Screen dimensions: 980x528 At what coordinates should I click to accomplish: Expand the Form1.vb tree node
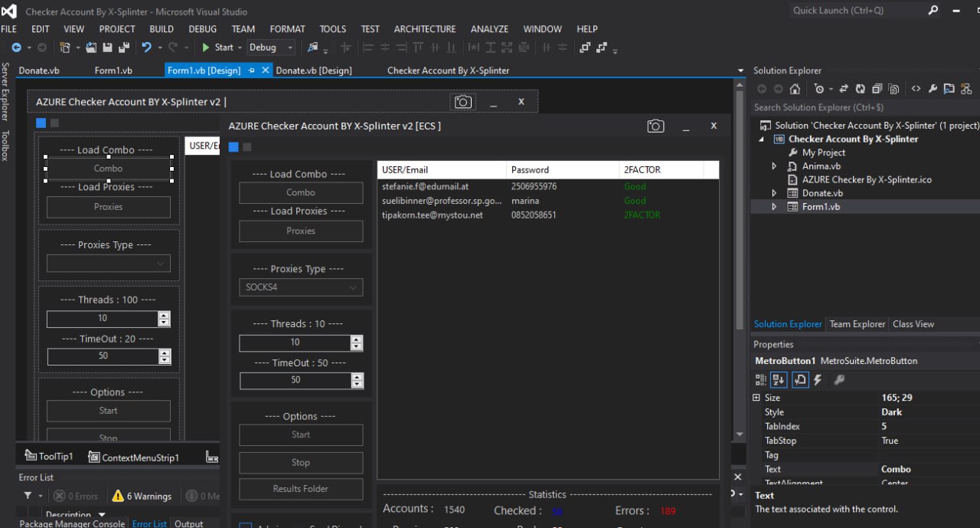pos(774,207)
